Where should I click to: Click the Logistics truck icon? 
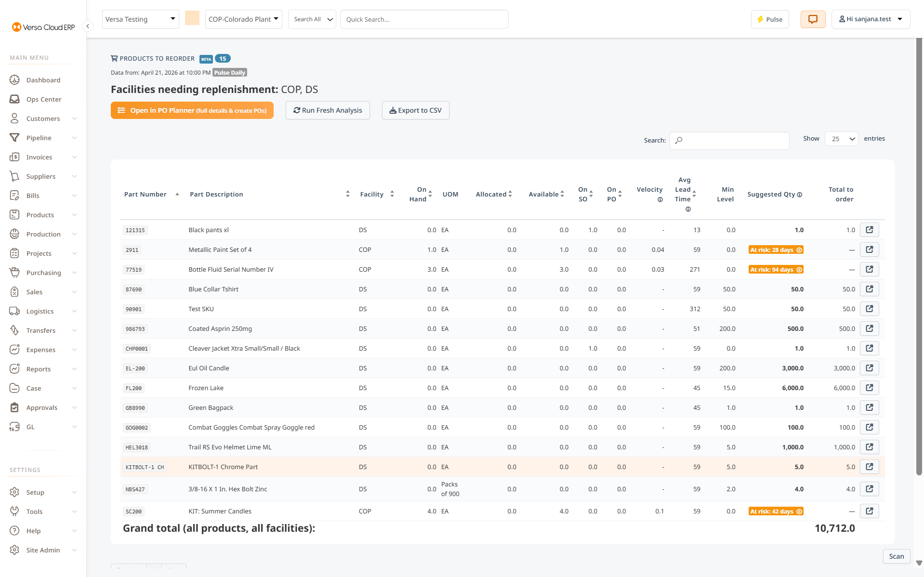click(14, 311)
